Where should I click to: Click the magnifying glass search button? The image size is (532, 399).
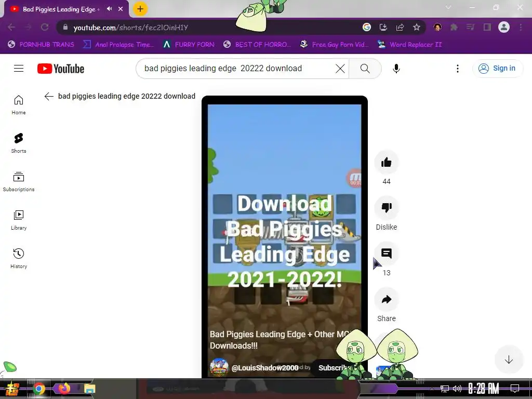tap(365, 69)
